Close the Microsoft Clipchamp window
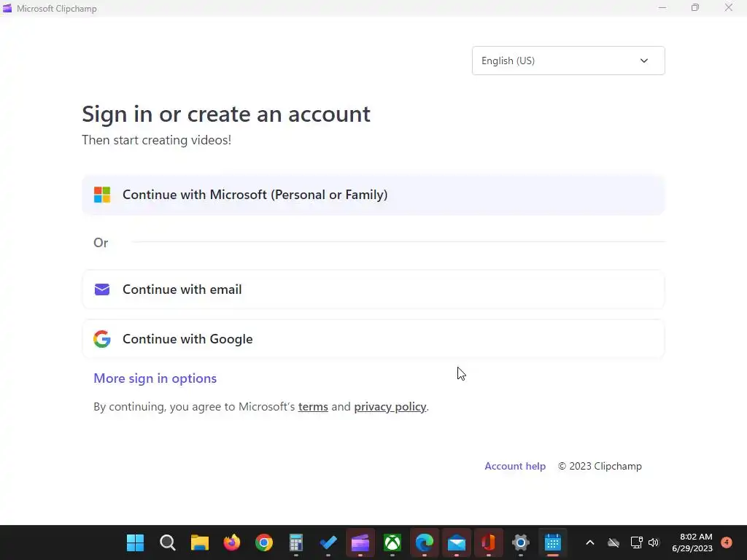 (x=729, y=7)
